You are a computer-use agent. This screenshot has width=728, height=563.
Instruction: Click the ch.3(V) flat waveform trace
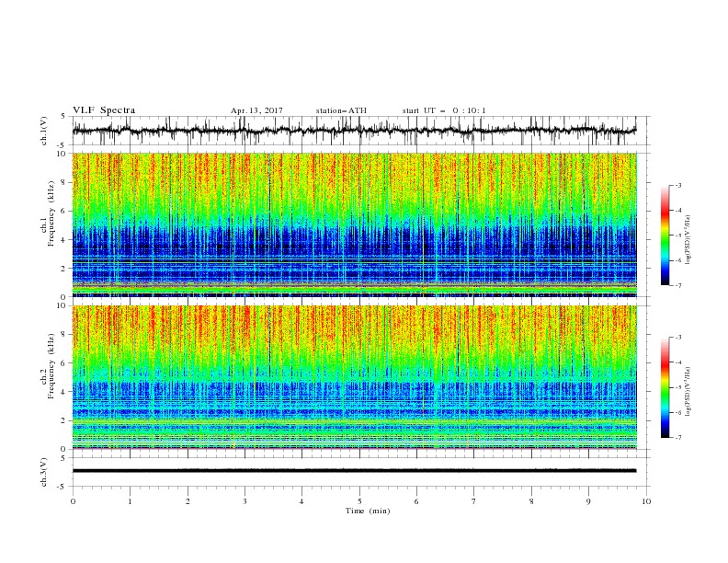coord(354,471)
